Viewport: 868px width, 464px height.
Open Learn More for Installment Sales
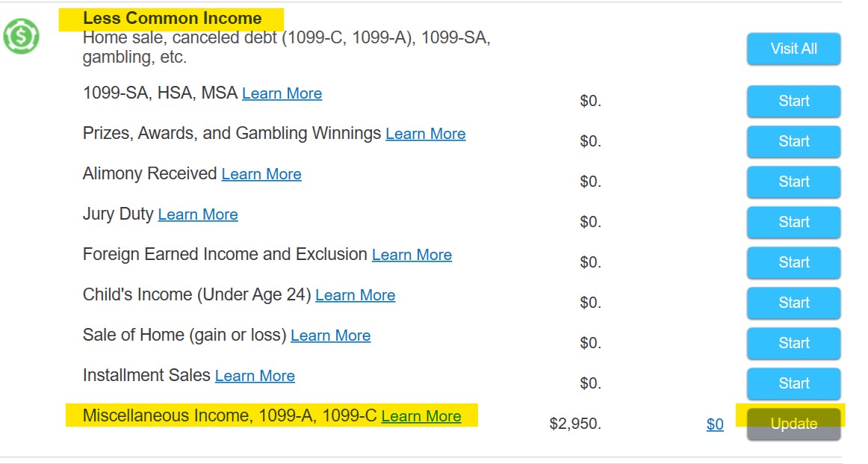click(255, 377)
